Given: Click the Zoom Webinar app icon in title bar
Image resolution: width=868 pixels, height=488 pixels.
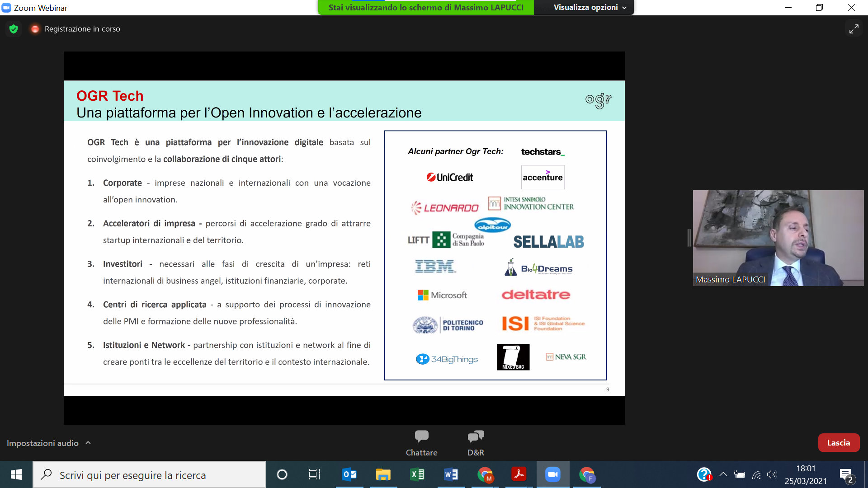Looking at the screenshot, I should coord(6,8).
